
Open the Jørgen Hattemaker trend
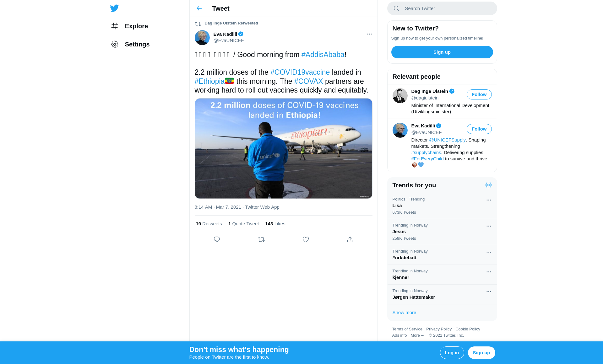442,294
